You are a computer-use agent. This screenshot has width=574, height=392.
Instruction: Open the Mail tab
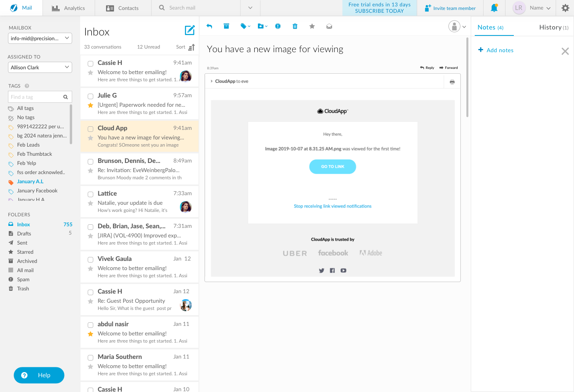point(21,8)
